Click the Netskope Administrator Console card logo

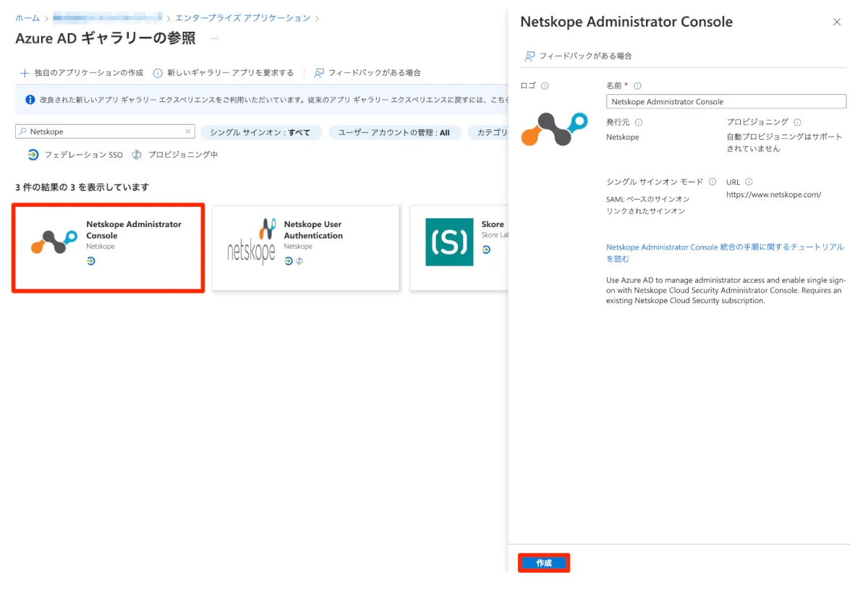click(x=54, y=242)
